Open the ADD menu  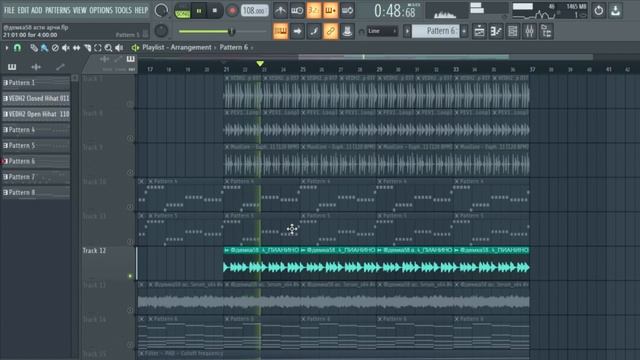37,10
